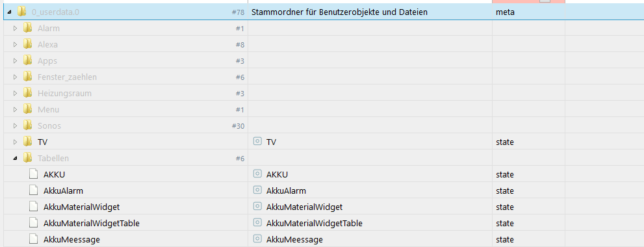Expand the TV folder arrow
Viewport: 644px width, 247px height.
15,142
